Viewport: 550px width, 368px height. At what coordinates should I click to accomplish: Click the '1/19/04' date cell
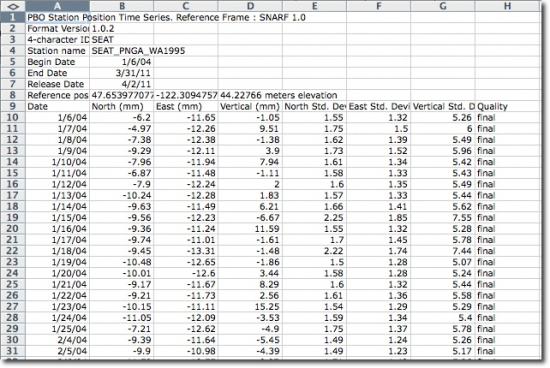point(58,262)
